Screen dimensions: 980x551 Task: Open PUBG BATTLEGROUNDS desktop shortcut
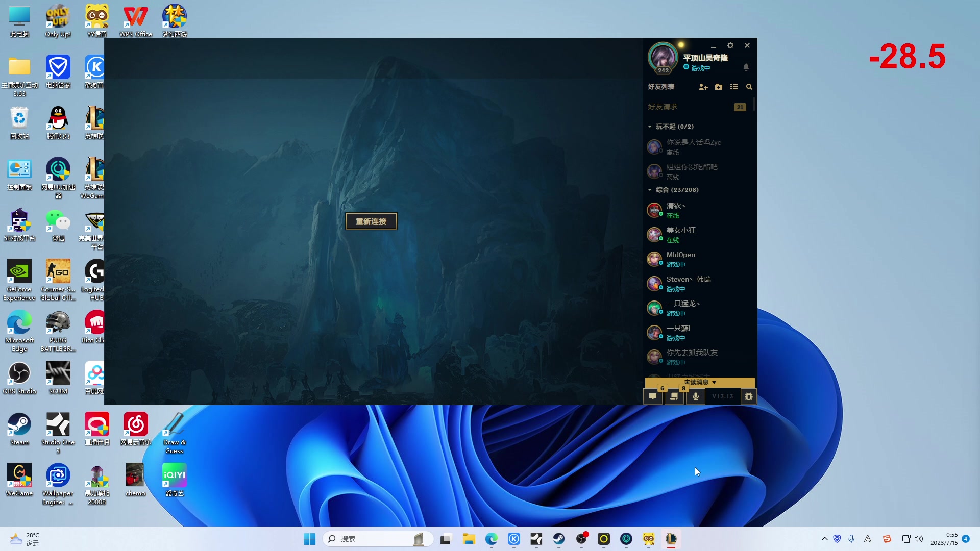click(x=58, y=331)
